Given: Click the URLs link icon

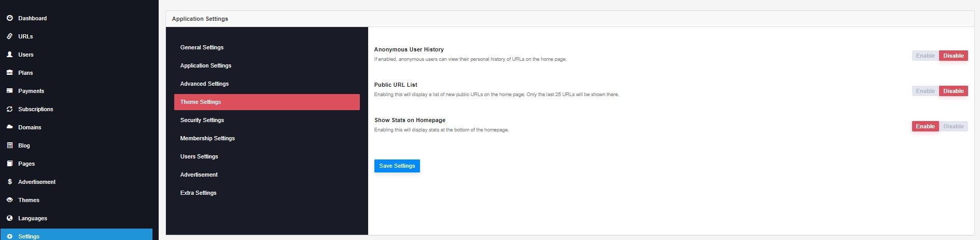Looking at the screenshot, I should (9, 36).
